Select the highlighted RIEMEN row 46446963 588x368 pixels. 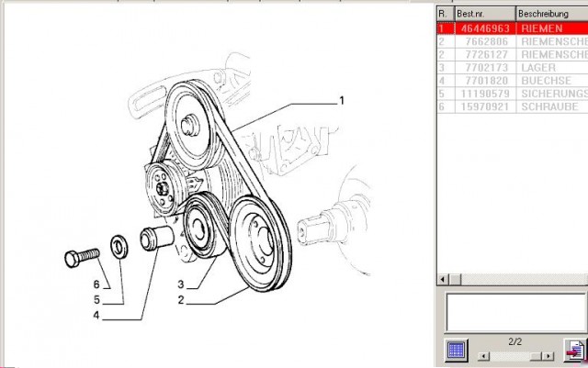pyautogui.click(x=510, y=28)
